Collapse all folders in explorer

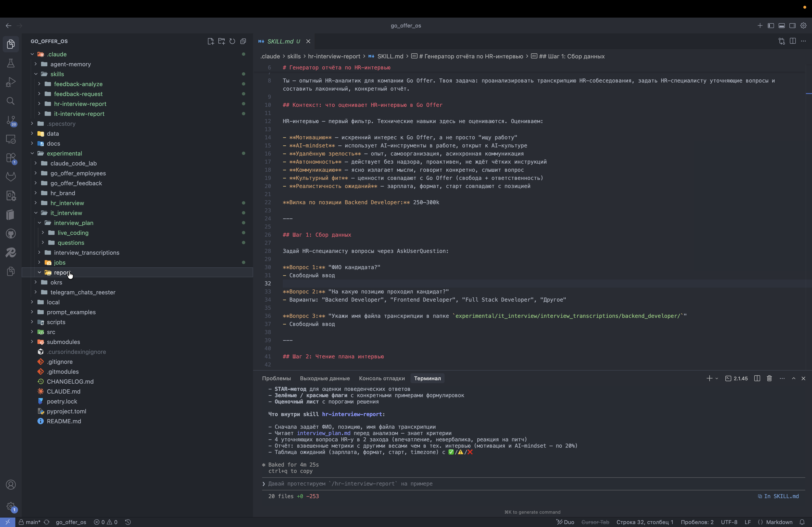243,41
